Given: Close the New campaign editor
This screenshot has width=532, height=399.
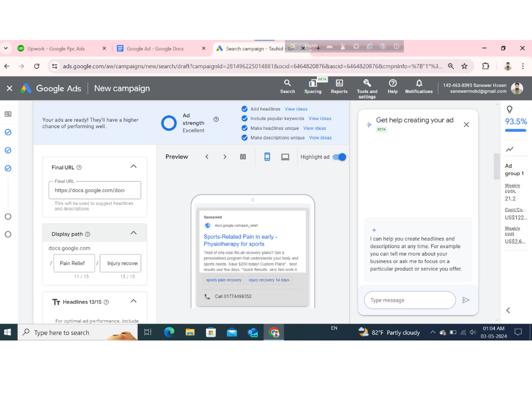Looking at the screenshot, I should click(x=10, y=88).
